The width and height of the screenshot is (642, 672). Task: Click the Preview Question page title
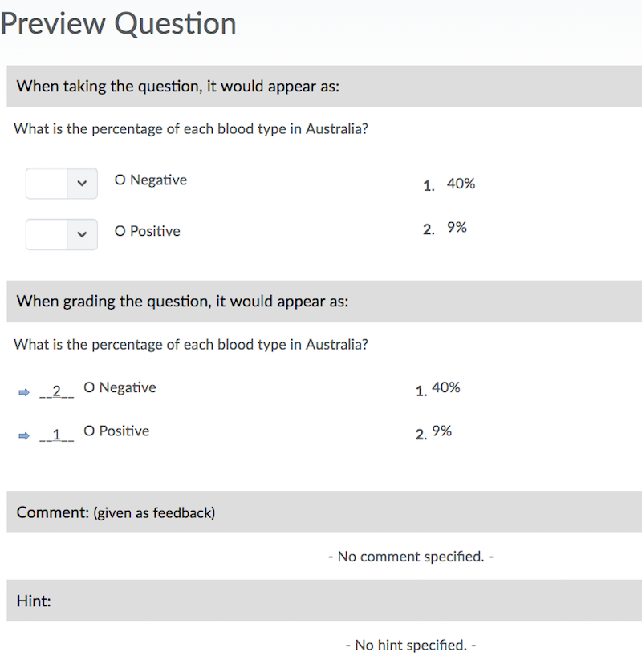118,24
